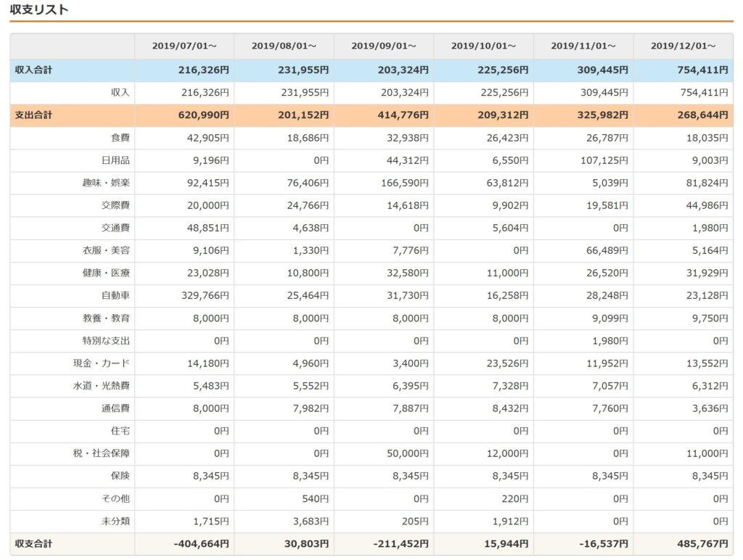
Task: Select the 趣味・娯楽 category label
Action: pyautogui.click(x=106, y=183)
